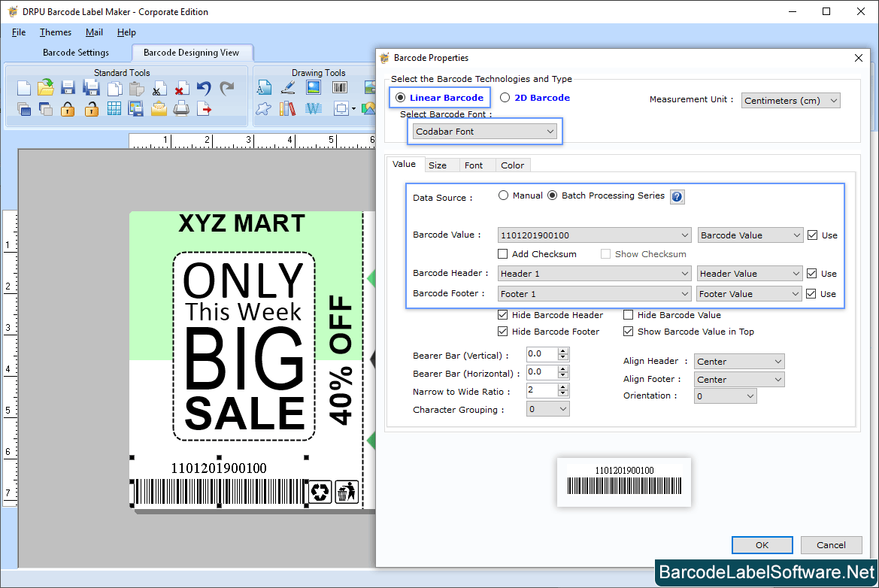879x588 pixels.
Task: Select the Linear Barcode radio button
Action: point(399,97)
